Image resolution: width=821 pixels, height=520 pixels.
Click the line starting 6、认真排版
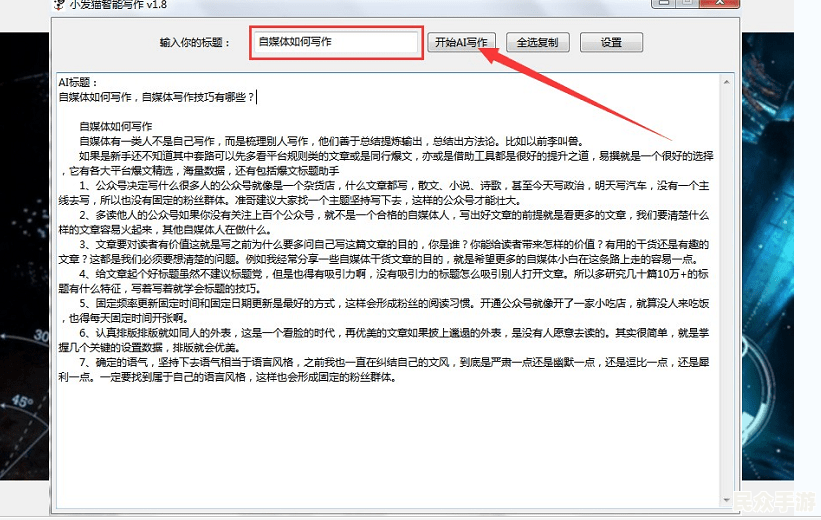click(x=384, y=340)
